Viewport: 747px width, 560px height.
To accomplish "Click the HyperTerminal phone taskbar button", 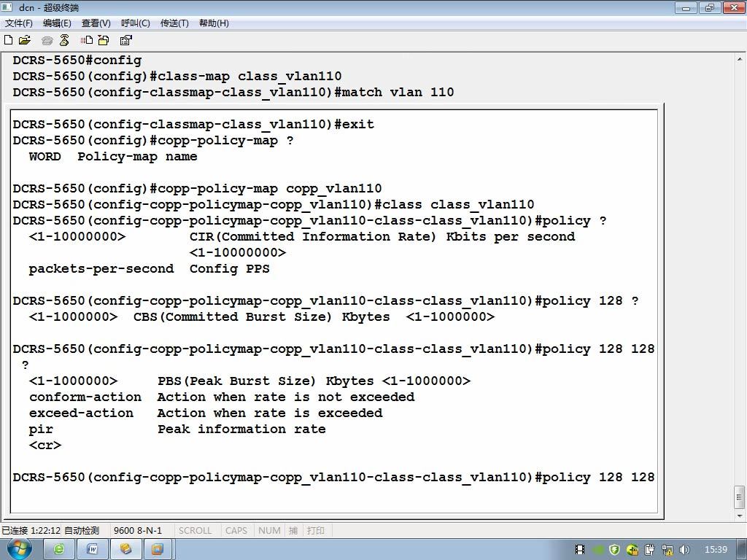I will 125,549.
